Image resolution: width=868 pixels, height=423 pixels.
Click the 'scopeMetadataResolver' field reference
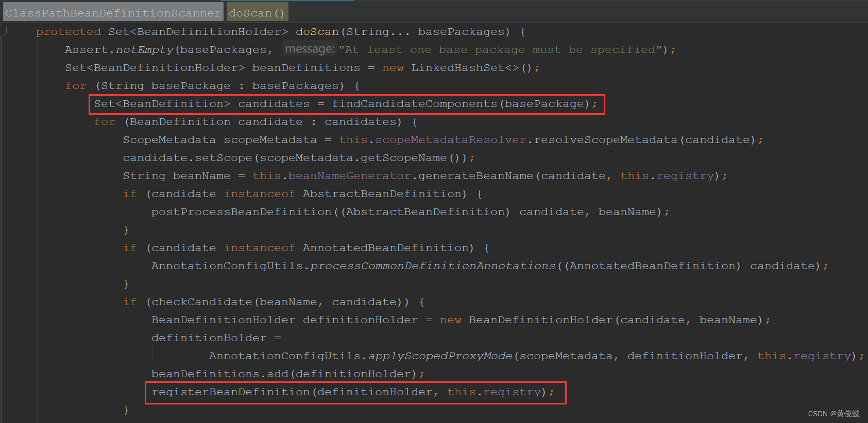tap(451, 140)
